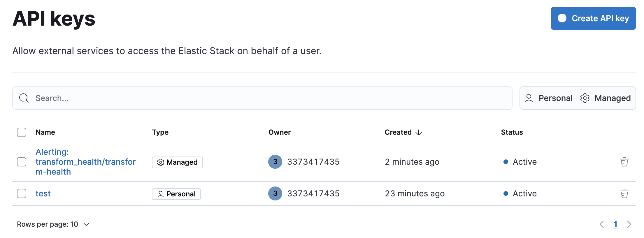
Task: Click owner avatar in the Alerting row
Action: 275,162
